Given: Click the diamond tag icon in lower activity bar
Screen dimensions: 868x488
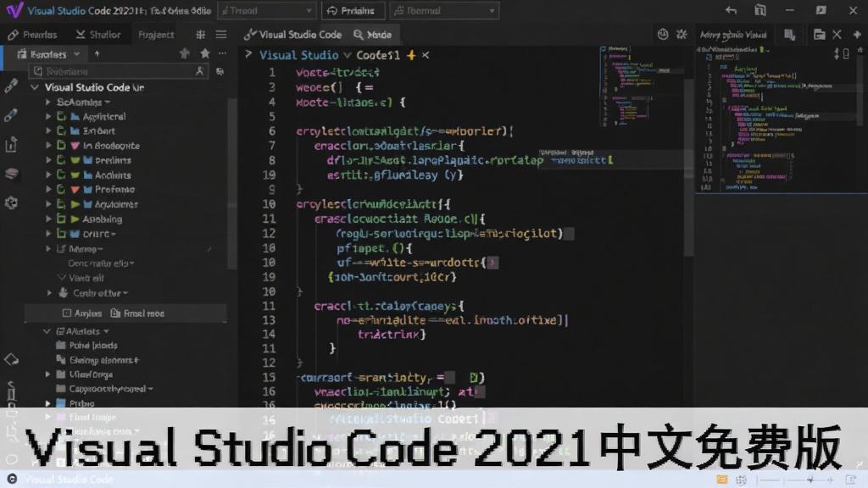Looking at the screenshot, I should click(11, 360).
